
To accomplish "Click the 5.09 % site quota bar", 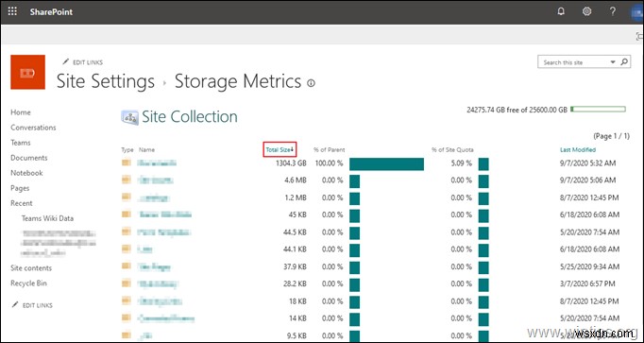I will point(483,163).
